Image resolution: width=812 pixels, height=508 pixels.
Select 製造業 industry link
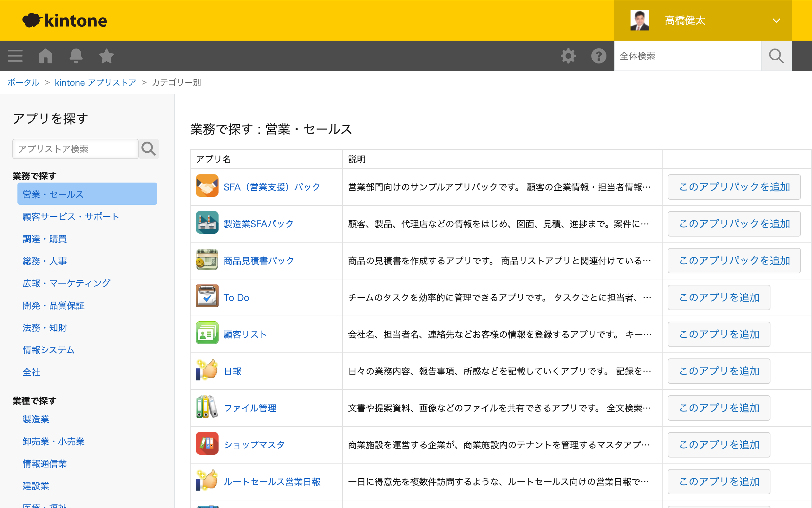(36, 419)
